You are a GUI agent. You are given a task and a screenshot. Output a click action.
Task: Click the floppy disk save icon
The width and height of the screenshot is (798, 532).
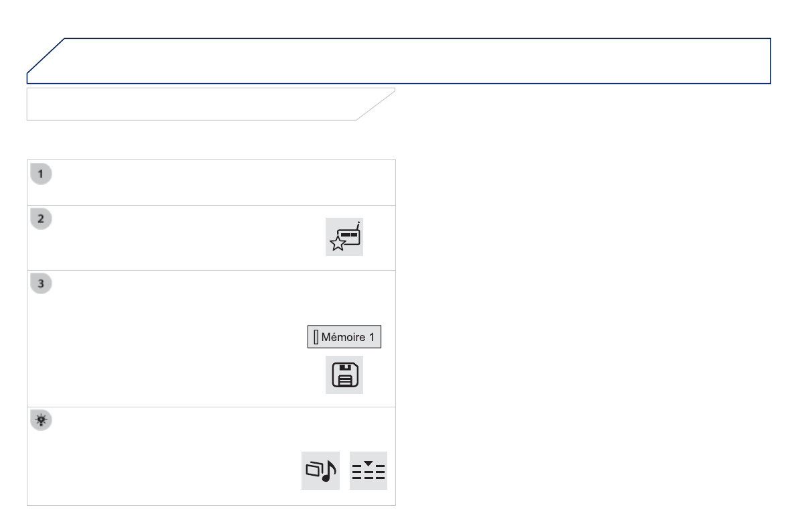pos(344,375)
